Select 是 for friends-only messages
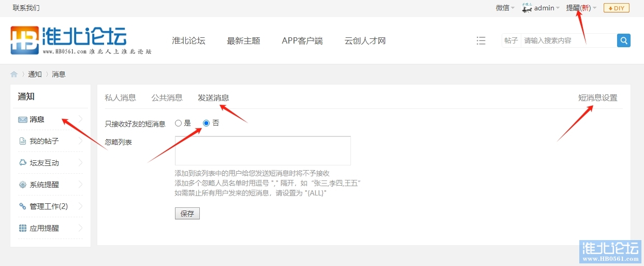Viewport: 644px width, 266px height. pyautogui.click(x=179, y=123)
